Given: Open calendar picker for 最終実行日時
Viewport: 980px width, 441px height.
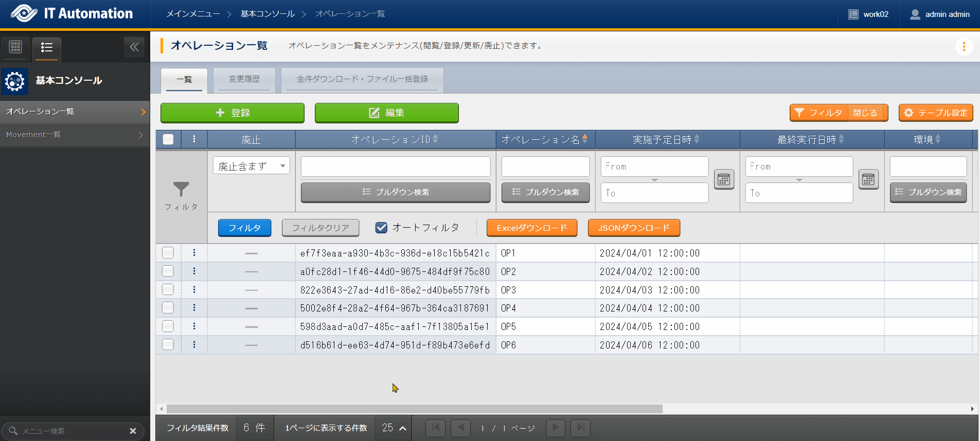Looking at the screenshot, I should [x=868, y=179].
